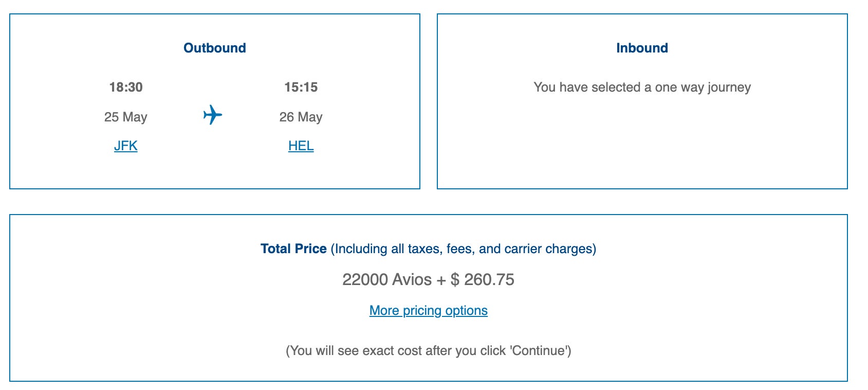
Task: Click the 25 May departure date
Action: tap(126, 117)
